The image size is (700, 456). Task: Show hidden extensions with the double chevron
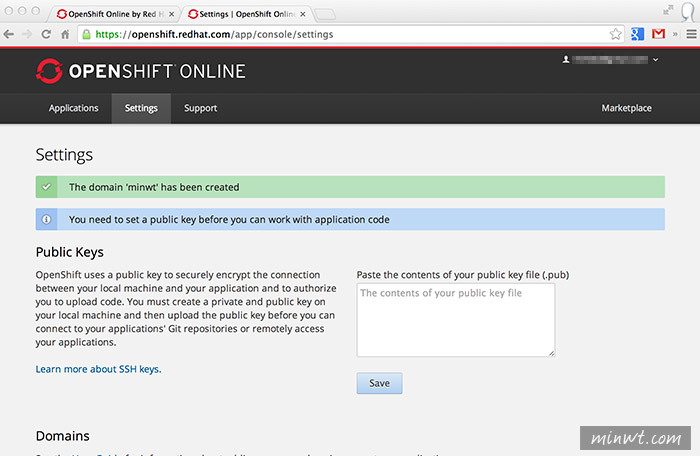(675, 34)
